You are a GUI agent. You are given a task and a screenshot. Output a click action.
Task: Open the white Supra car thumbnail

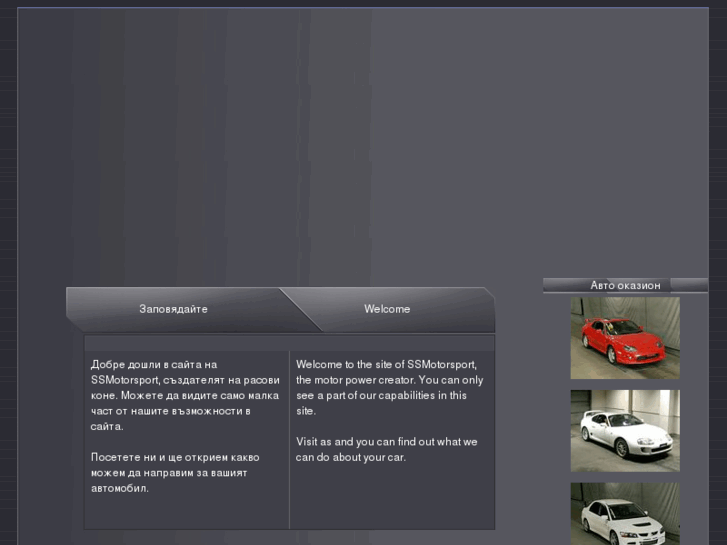tap(625, 431)
